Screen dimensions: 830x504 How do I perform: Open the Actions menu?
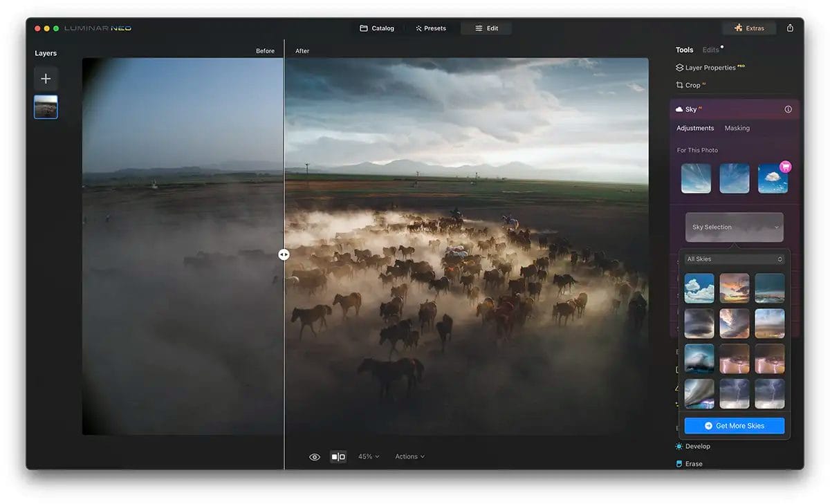(409, 456)
